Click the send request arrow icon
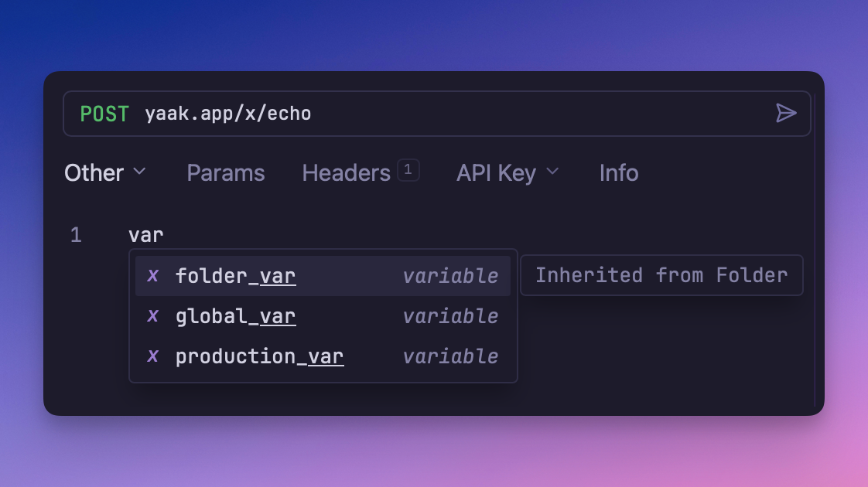Image resolution: width=868 pixels, height=487 pixels. click(786, 114)
